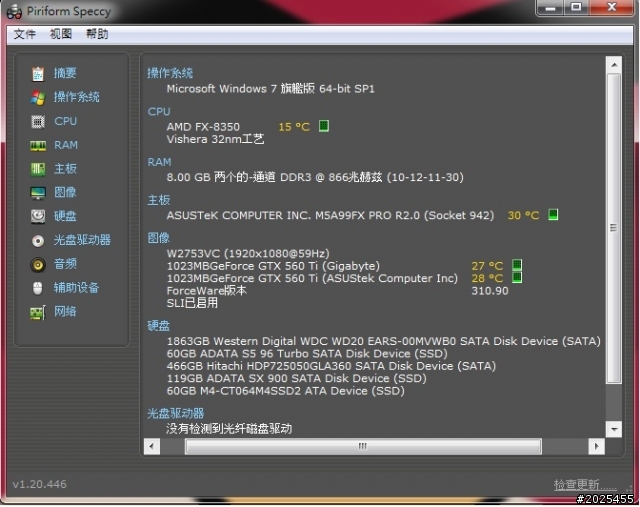Screen dimensions: 640x507
Task: Open 音频 section from sidebar
Action: [x=65, y=264]
